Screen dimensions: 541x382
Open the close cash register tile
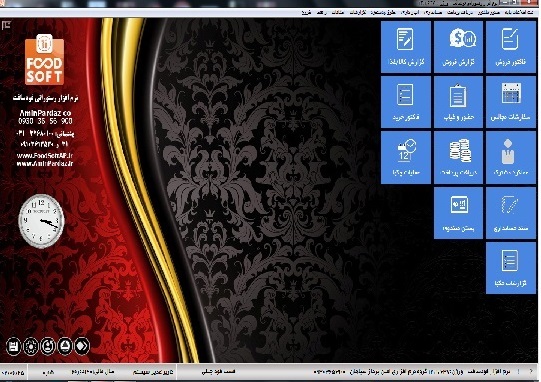click(x=458, y=213)
